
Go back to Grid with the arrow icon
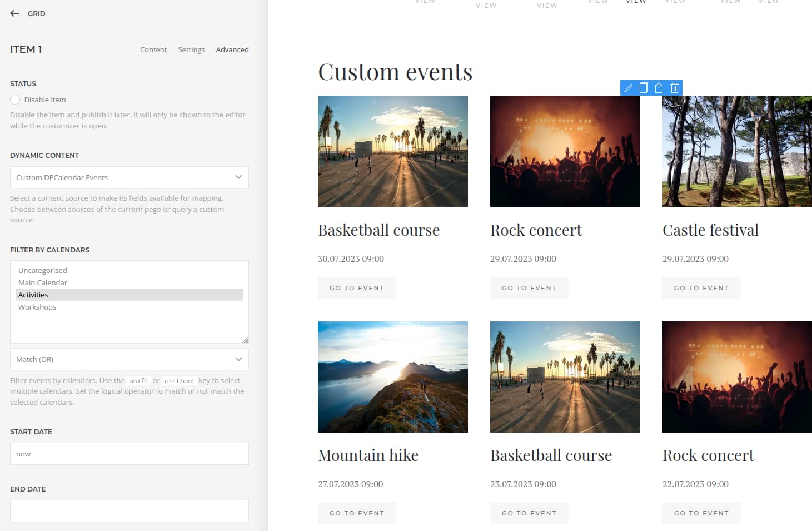(x=14, y=13)
